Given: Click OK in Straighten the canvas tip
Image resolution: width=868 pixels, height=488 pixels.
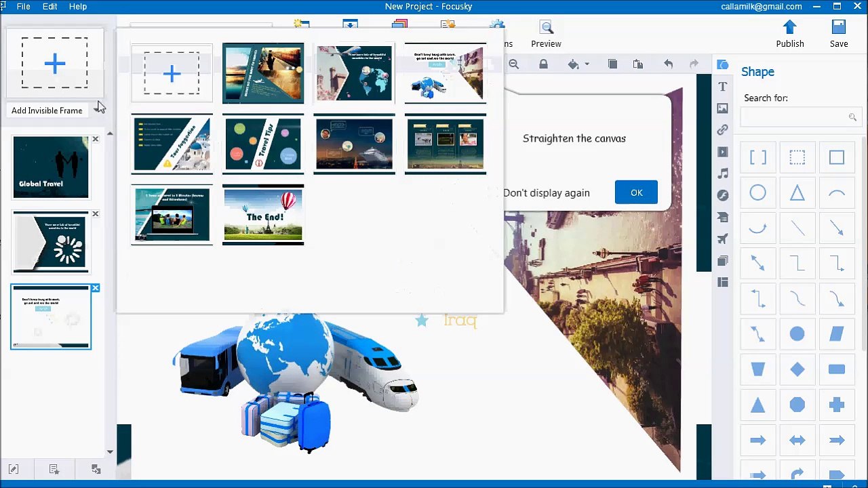Looking at the screenshot, I should (x=636, y=192).
